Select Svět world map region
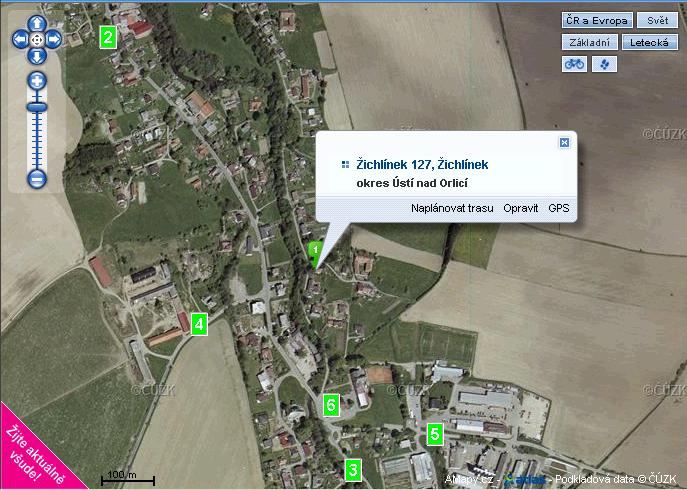The image size is (687, 490). tap(657, 20)
